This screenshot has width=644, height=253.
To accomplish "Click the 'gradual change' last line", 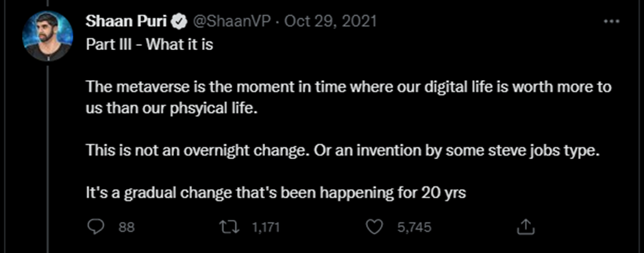I will [x=276, y=193].
